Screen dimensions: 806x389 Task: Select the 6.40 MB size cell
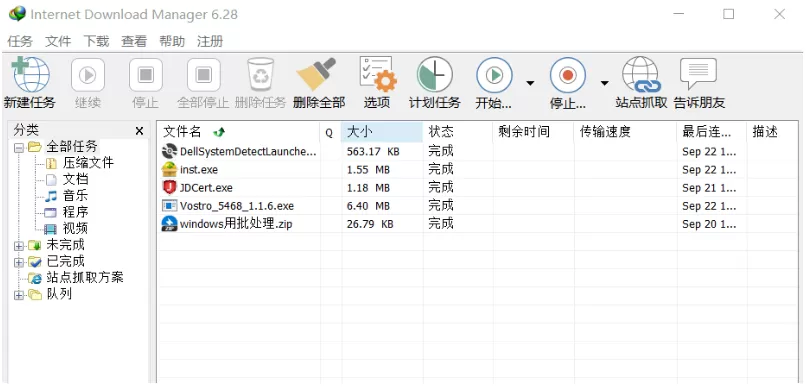pos(369,206)
